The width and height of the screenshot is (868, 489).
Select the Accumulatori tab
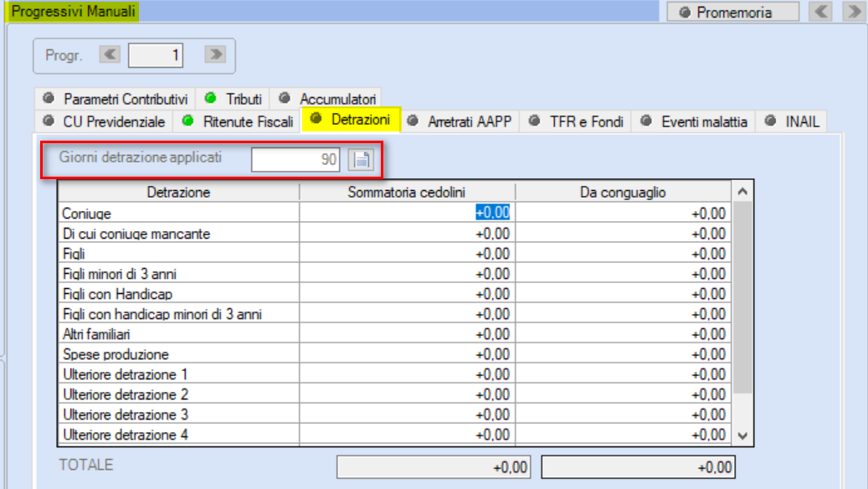coord(327,99)
